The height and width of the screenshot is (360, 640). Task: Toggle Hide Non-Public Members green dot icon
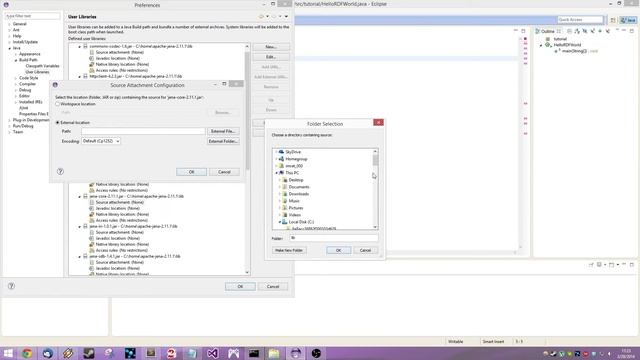[x=600, y=31]
